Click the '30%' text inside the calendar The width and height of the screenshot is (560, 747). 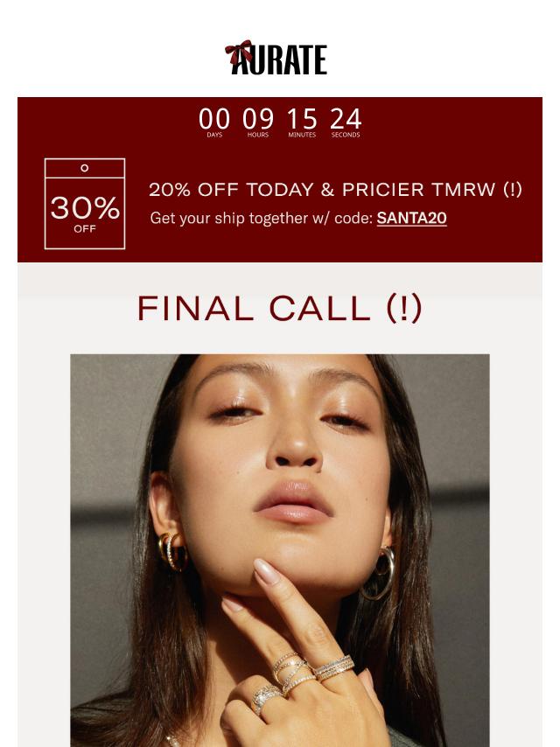click(x=85, y=207)
